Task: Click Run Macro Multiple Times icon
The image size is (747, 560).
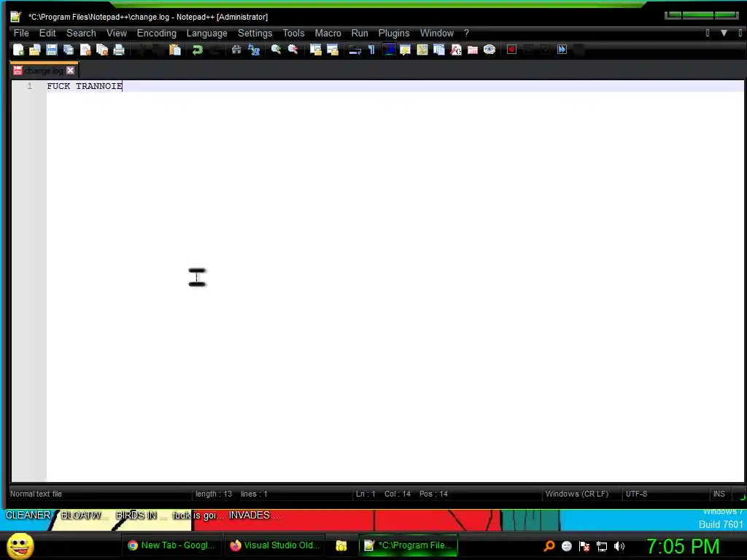Action: (x=562, y=50)
